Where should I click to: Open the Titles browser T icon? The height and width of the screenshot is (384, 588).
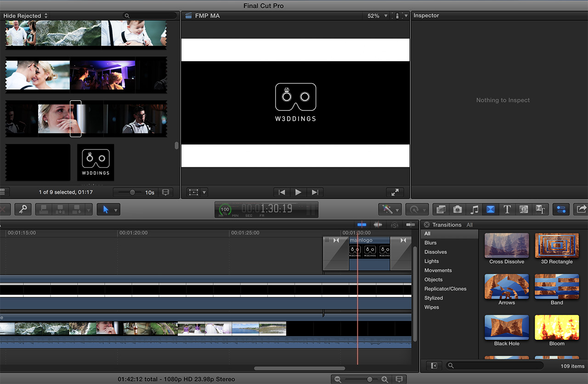[507, 209]
